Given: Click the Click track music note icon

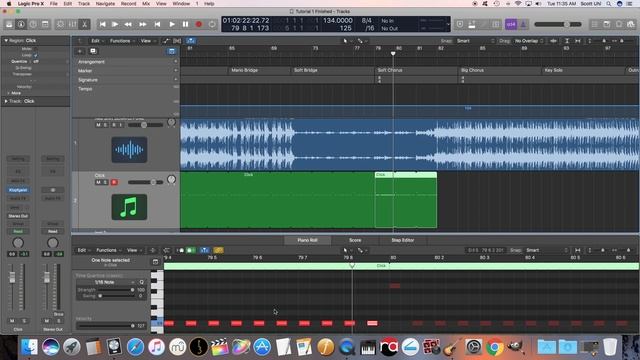Looking at the screenshot, I should (x=129, y=207).
